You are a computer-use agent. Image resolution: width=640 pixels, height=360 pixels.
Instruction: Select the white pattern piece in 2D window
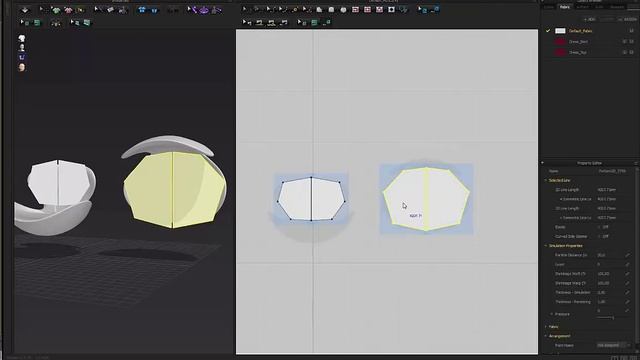[x=311, y=199]
